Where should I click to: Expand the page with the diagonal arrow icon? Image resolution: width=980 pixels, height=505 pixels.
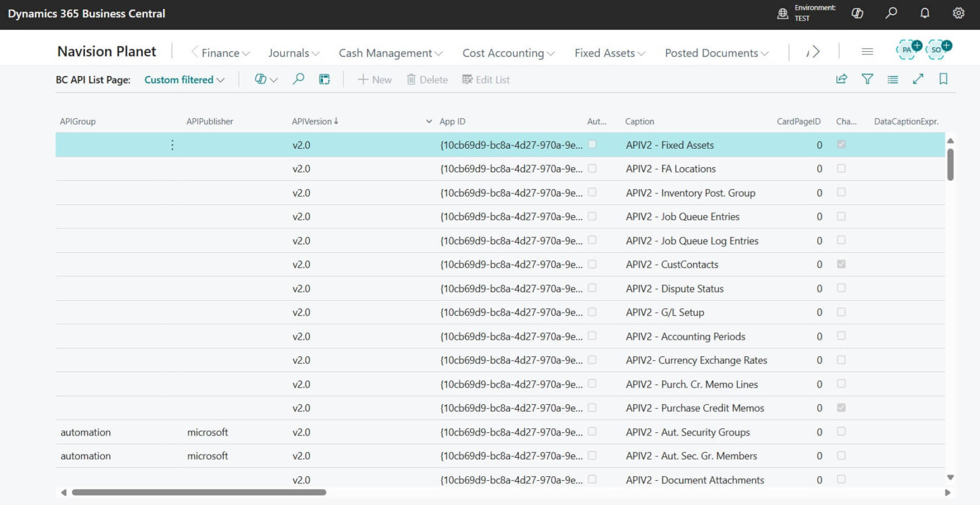coord(918,79)
